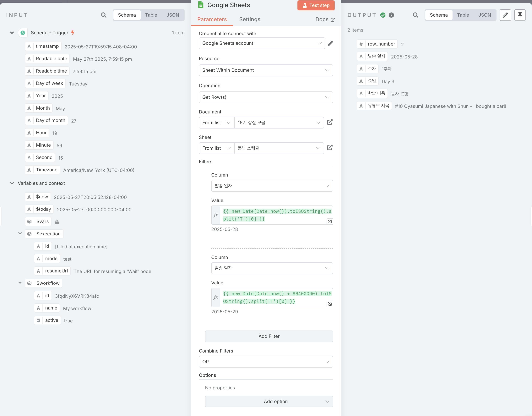Click the Day of week field pill
Viewport: 532px width, 416px height.
pyautogui.click(x=45, y=83)
